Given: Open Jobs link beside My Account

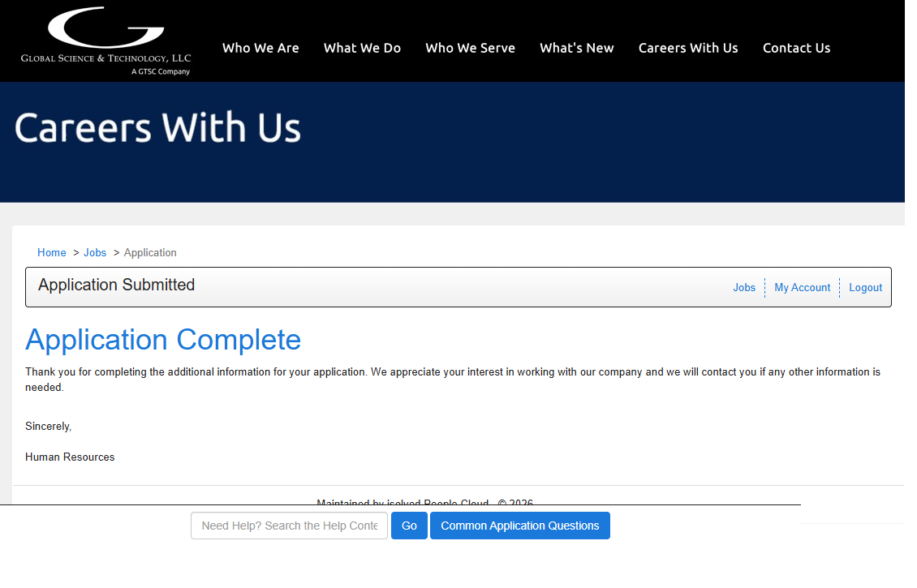Looking at the screenshot, I should point(743,287).
